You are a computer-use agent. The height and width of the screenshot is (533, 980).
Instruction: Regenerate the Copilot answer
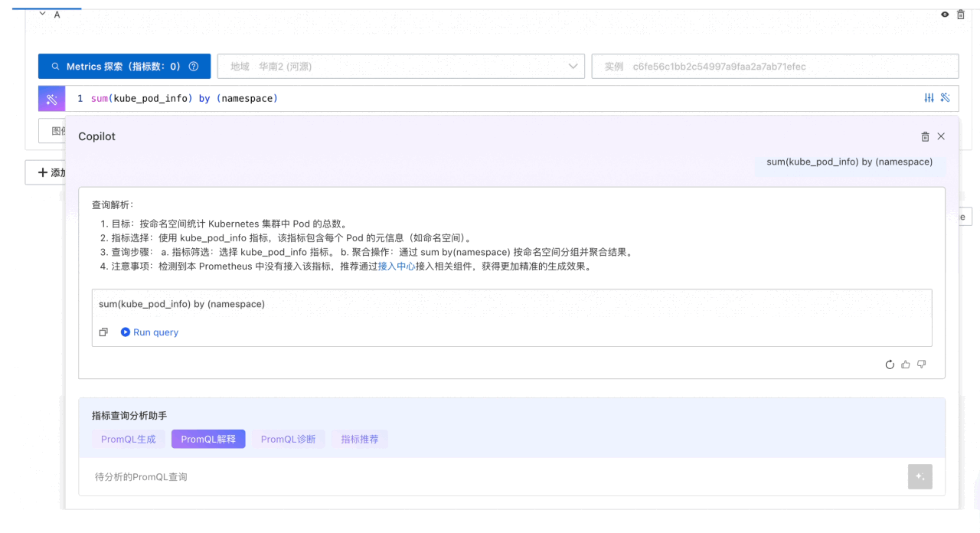tap(890, 365)
